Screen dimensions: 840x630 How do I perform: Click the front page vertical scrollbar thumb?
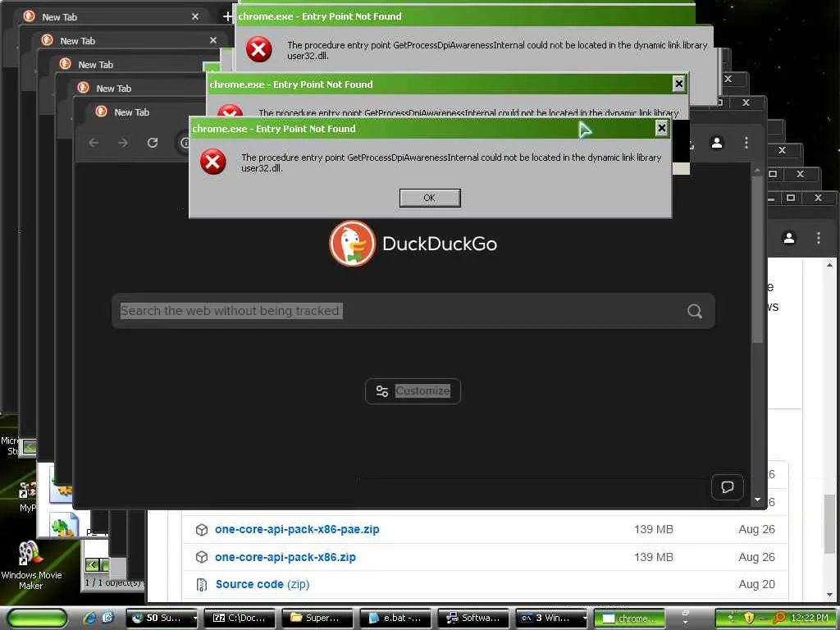click(x=757, y=260)
